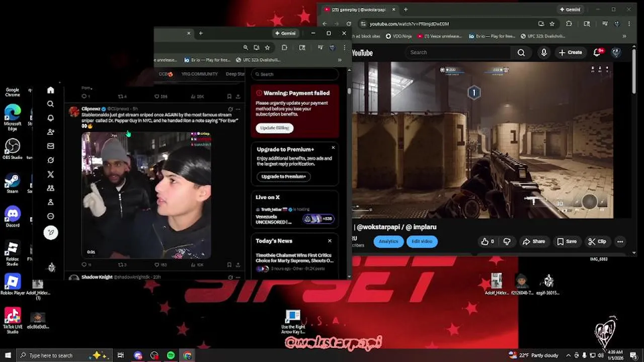Open Extensions puzzle icon in YouTube Chrome window
644x362 pixels.
[569, 24]
